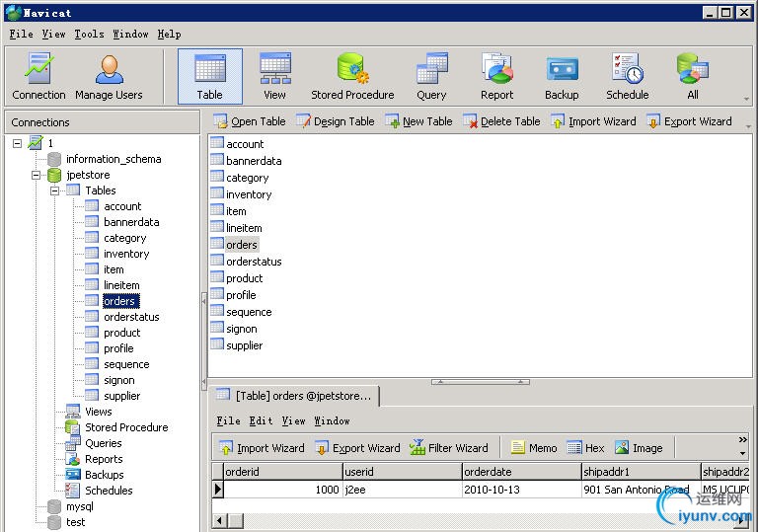
Task: Show All objects in toolbar
Action: (x=693, y=76)
